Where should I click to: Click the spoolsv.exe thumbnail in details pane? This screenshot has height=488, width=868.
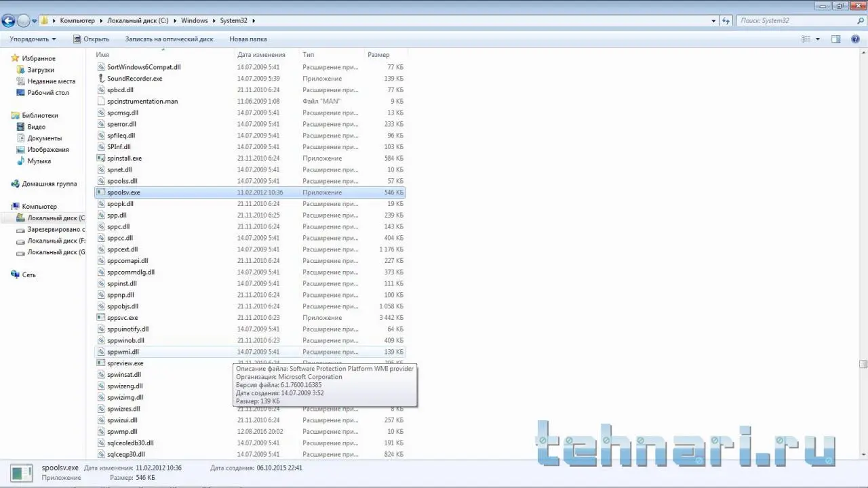click(22, 473)
